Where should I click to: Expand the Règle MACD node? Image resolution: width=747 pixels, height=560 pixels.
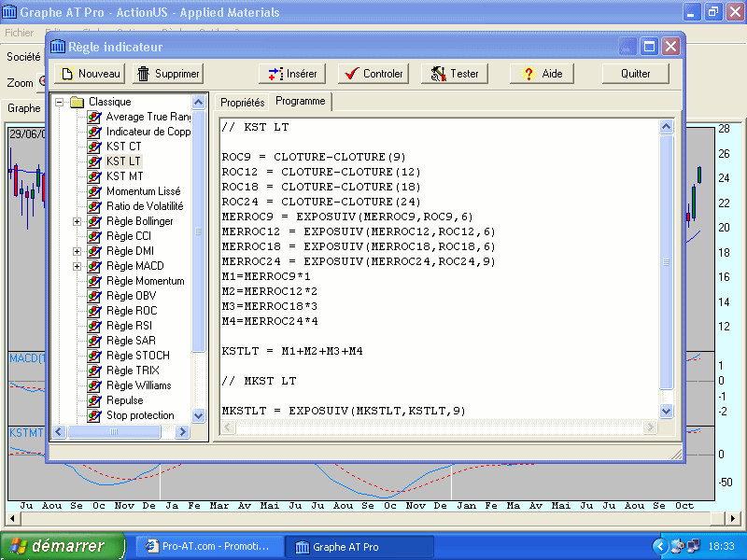coord(77,266)
